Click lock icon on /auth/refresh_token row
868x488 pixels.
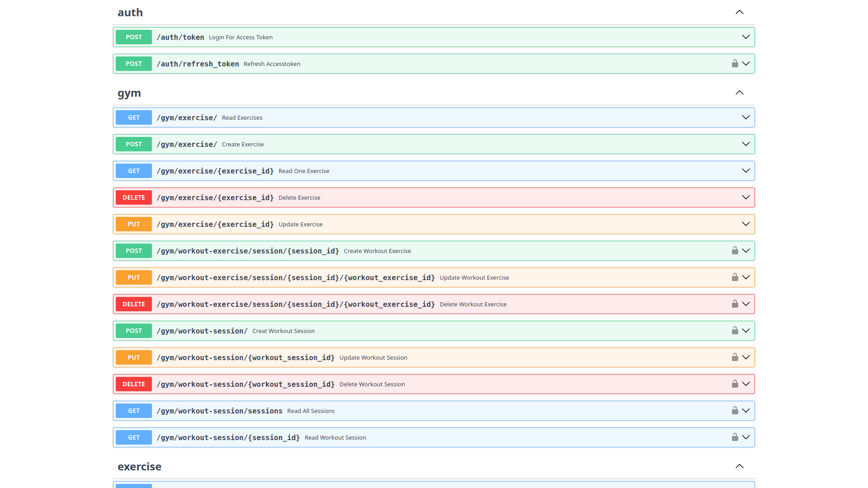click(x=735, y=64)
